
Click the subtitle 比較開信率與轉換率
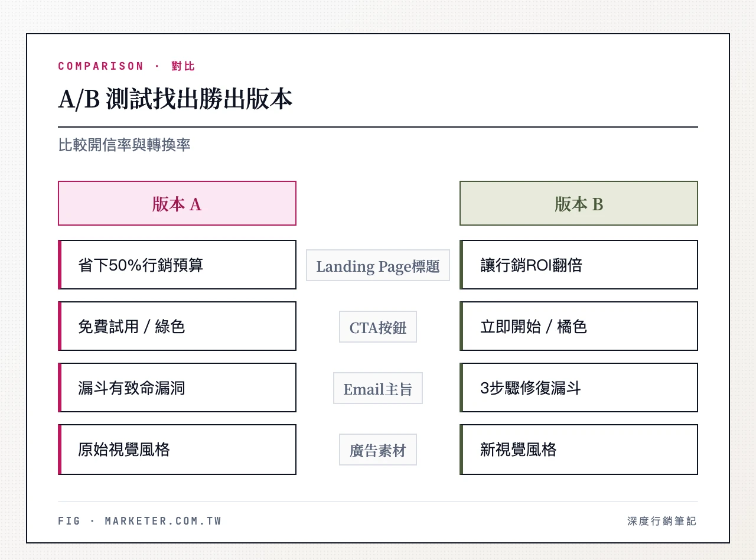[125, 145]
